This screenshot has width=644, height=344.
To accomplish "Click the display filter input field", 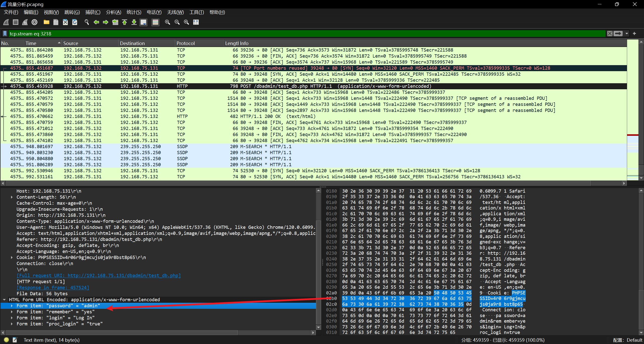I will pyautogui.click(x=302, y=34).
